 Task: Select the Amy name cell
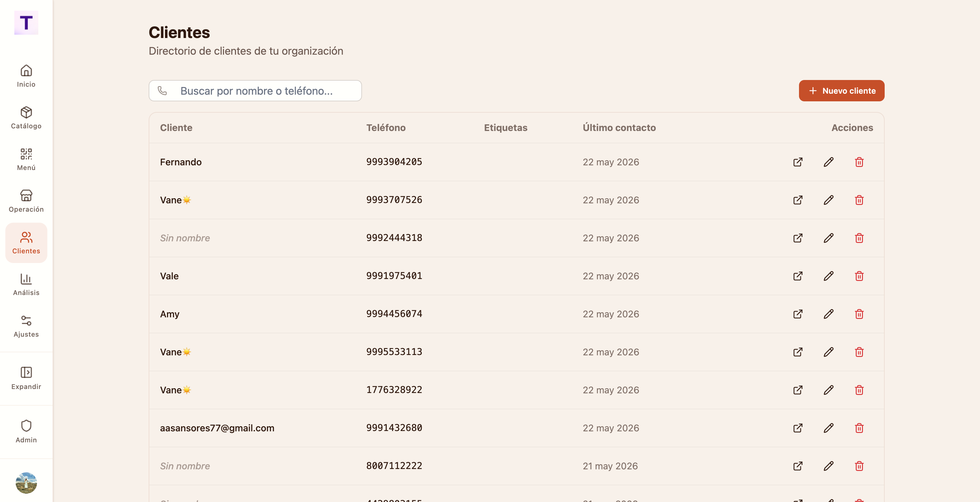170,314
